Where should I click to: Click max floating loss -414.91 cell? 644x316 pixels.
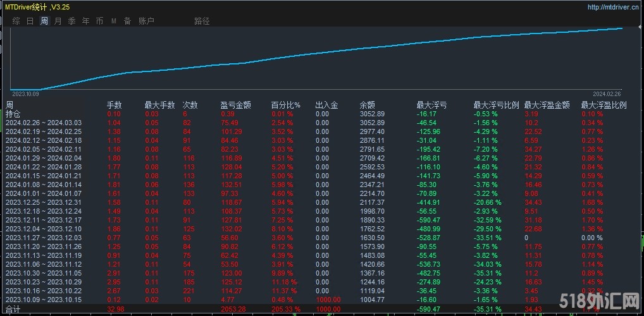(x=428, y=202)
